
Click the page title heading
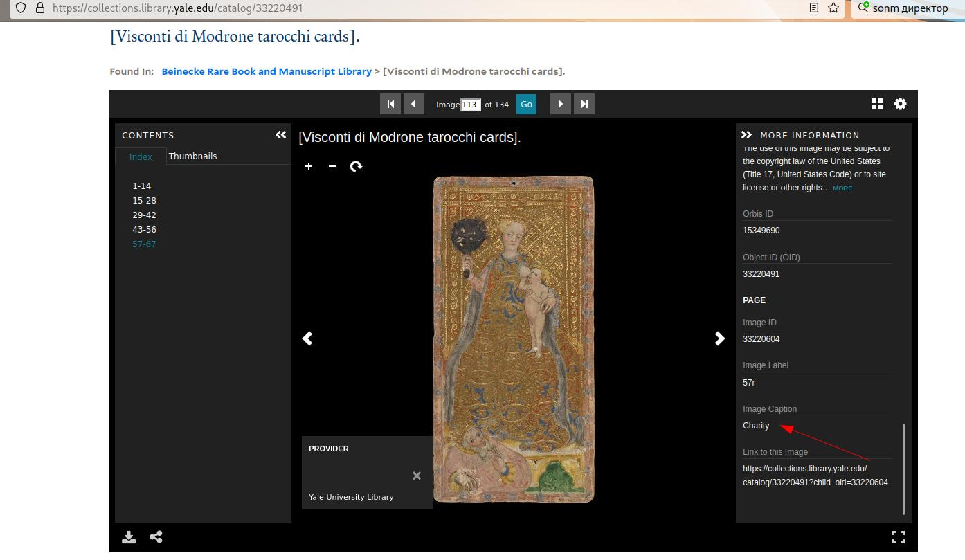click(235, 37)
